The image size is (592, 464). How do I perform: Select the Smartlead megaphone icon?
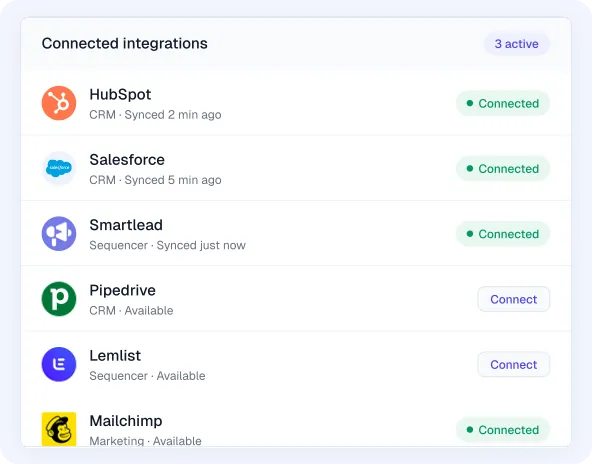[59, 234]
